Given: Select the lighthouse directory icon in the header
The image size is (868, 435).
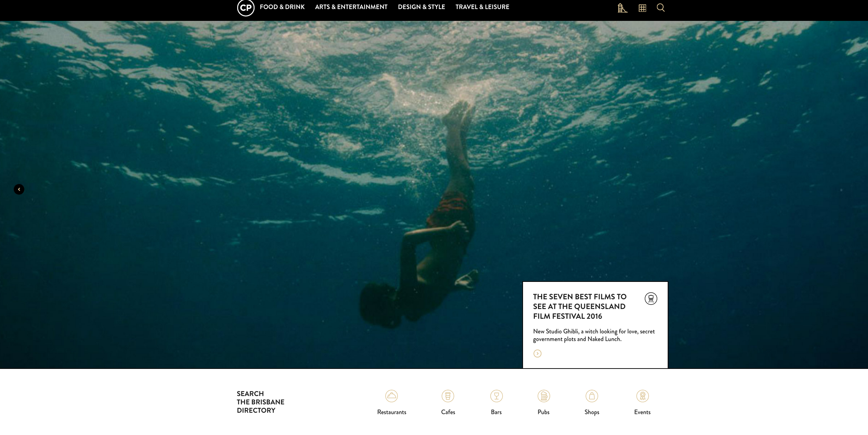Looking at the screenshot, I should pos(622,8).
